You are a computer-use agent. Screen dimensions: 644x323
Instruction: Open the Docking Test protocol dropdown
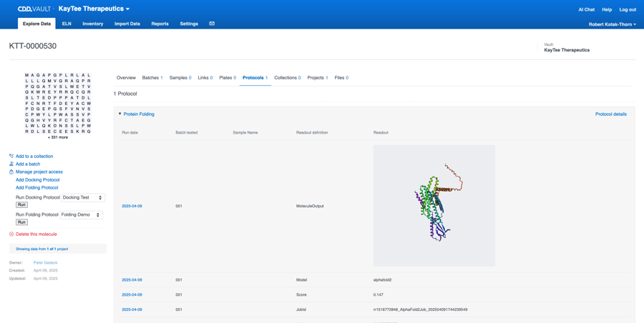coord(83,197)
